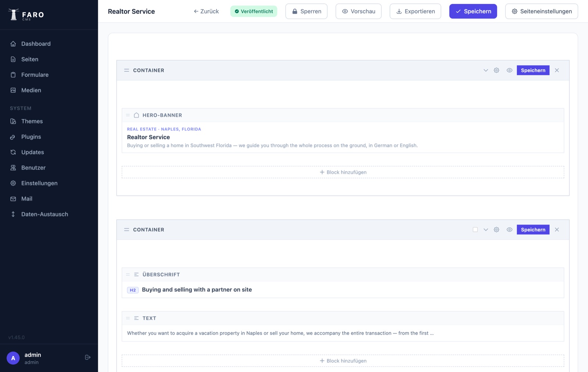The width and height of the screenshot is (588, 372).
Task: Save the page with the top Speichern button
Action: [473, 11]
